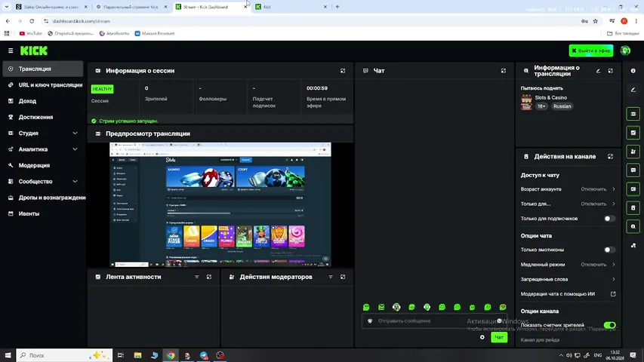Open the Действия модераторов filter dropdown
644x362 pixels.
coord(331,277)
